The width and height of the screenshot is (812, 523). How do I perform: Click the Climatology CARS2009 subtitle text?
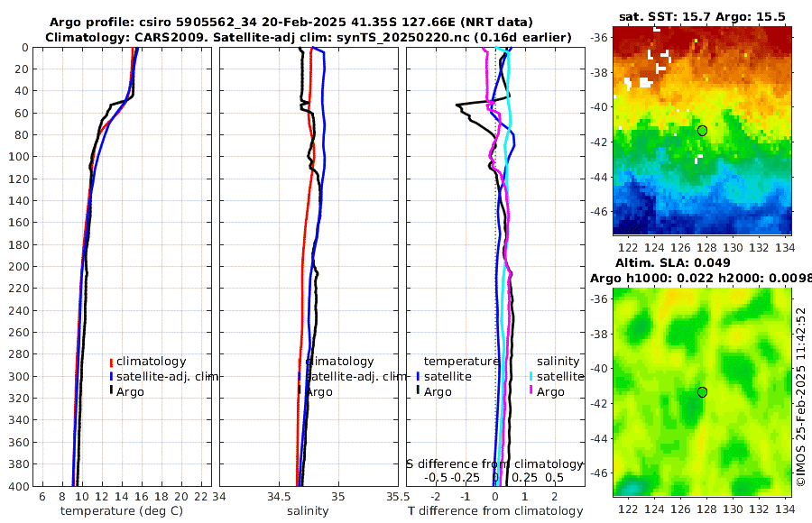pos(309,38)
